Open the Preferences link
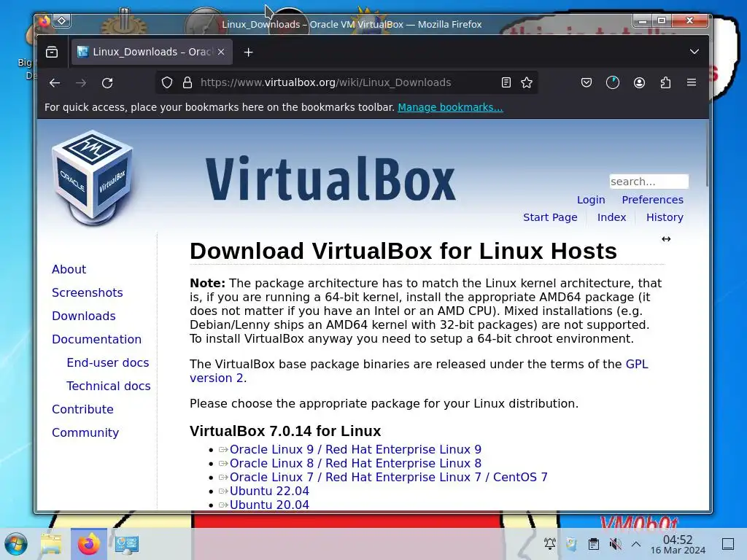This screenshot has height=560, width=747. click(x=652, y=200)
